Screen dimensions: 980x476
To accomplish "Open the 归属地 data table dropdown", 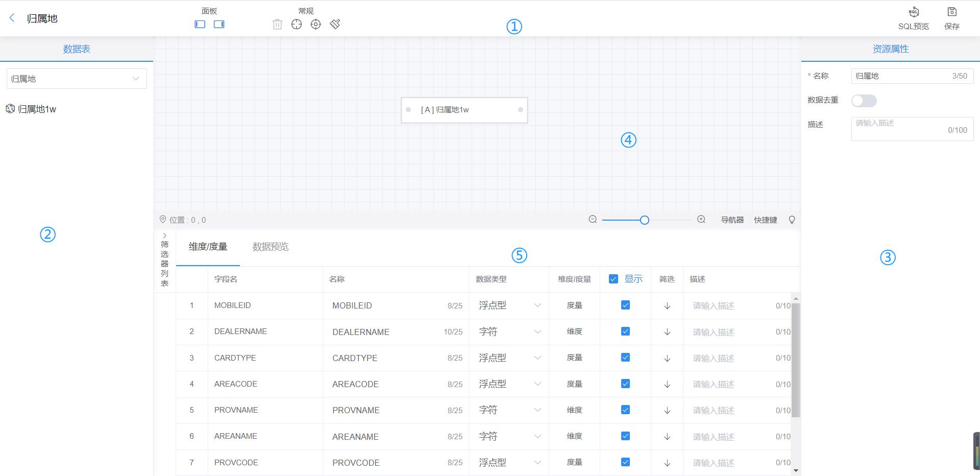I will pyautogui.click(x=77, y=79).
